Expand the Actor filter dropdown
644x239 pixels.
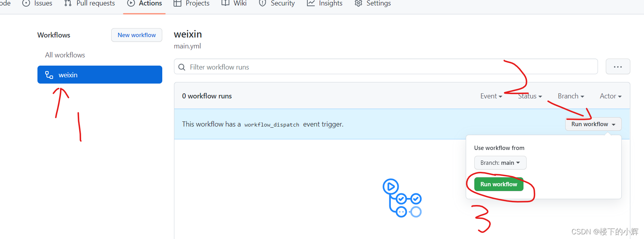(610, 96)
